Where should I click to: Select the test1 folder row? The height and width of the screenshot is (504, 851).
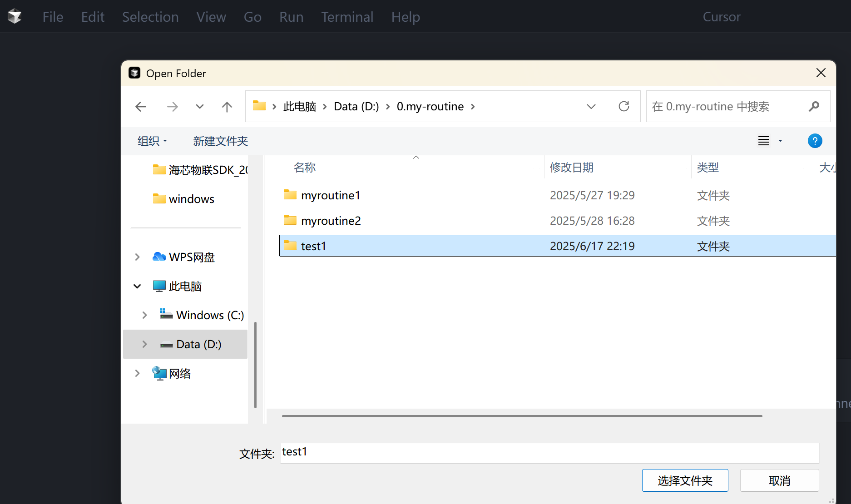[557, 246]
